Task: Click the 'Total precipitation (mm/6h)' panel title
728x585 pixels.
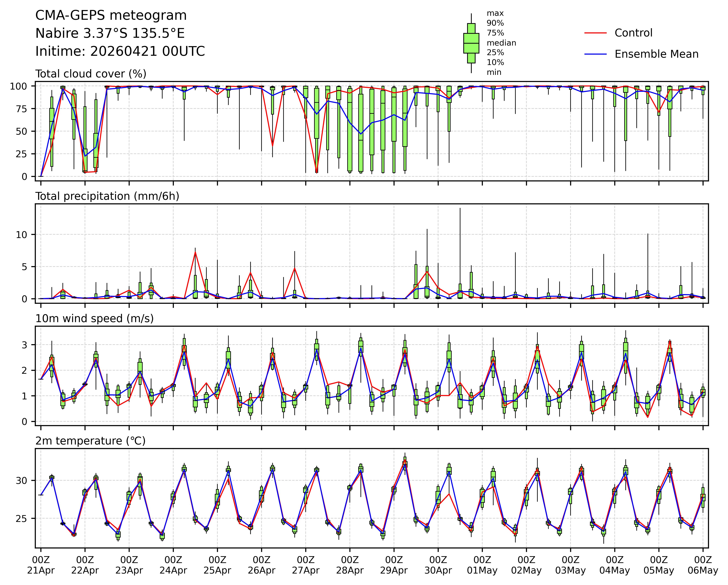Action: tap(107, 196)
